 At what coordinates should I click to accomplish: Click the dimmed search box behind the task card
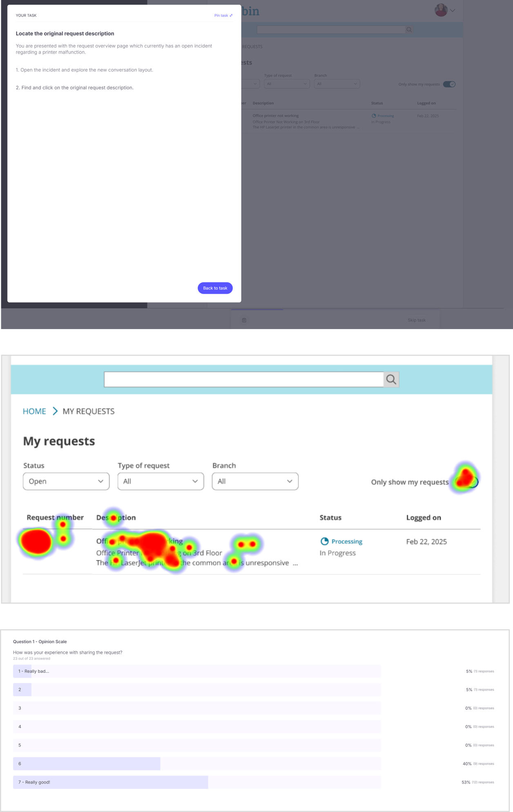pyautogui.click(x=331, y=30)
